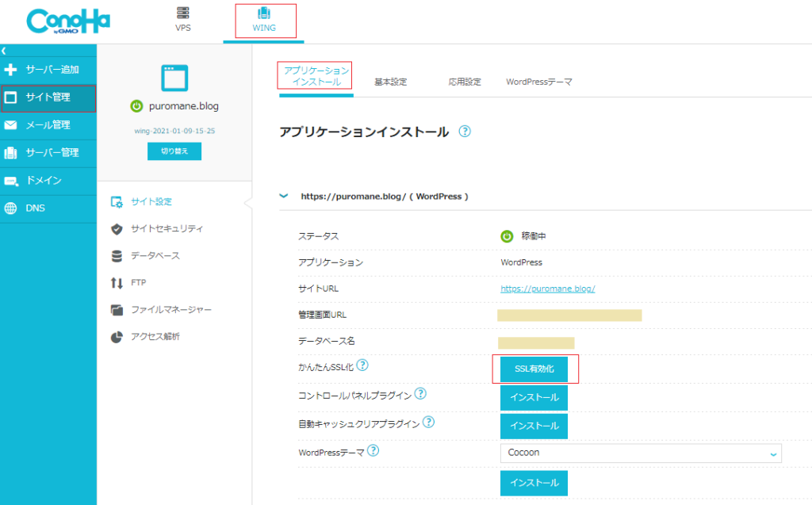Click the ドメイン icon in the sidebar
The height and width of the screenshot is (505, 812).
pos(11,181)
